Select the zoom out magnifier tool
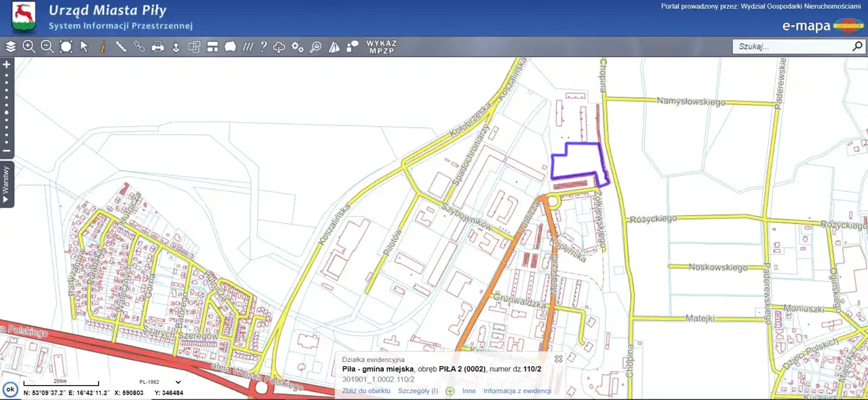Viewport: 868px width, 400px height. coord(47,47)
